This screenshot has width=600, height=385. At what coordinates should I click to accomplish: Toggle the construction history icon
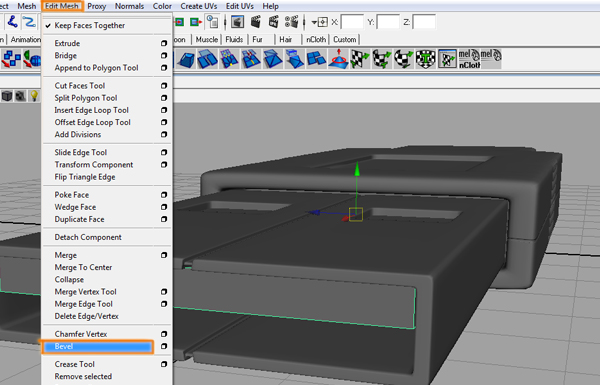pyautogui.click(x=212, y=22)
